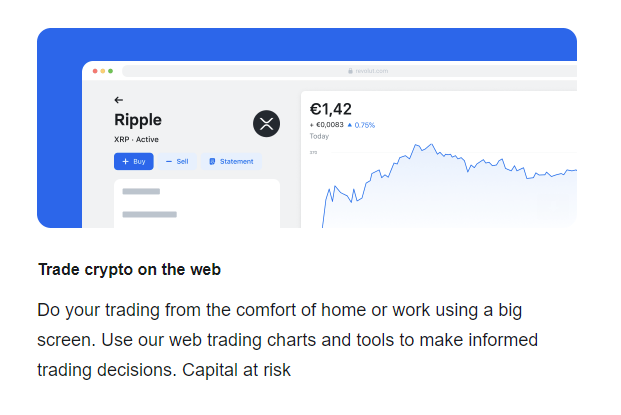Click the plus icon on Buy button
This screenshot has width=621, height=415.
126,162
